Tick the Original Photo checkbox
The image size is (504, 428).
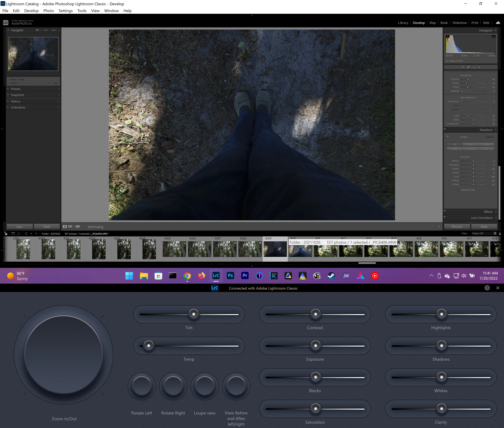pyautogui.click(x=447, y=61)
